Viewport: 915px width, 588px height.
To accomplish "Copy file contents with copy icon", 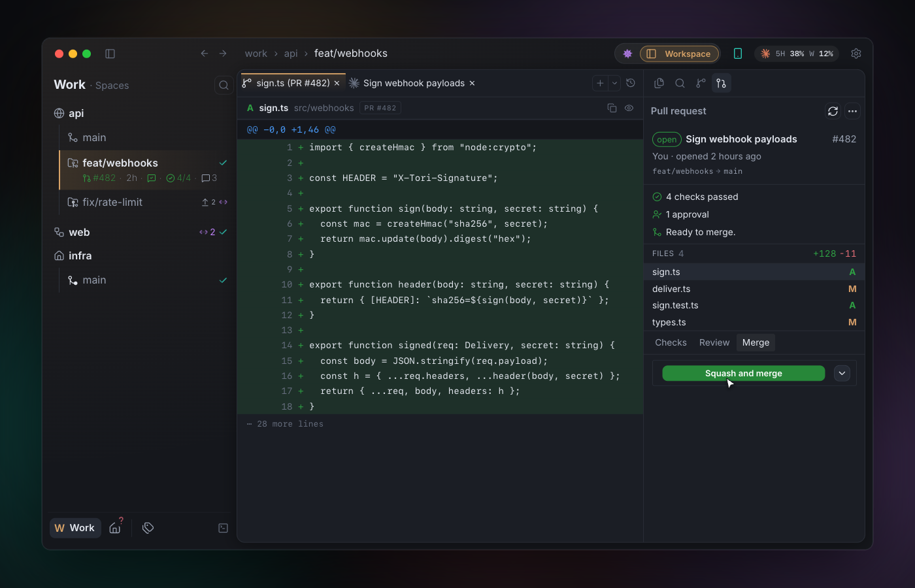I will pos(612,108).
